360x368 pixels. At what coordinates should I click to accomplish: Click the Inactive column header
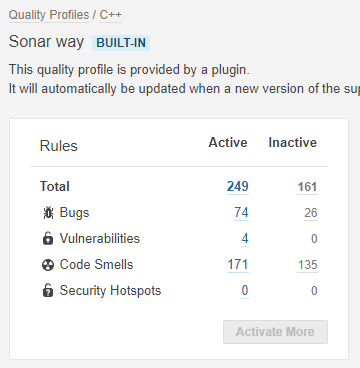[x=293, y=143]
